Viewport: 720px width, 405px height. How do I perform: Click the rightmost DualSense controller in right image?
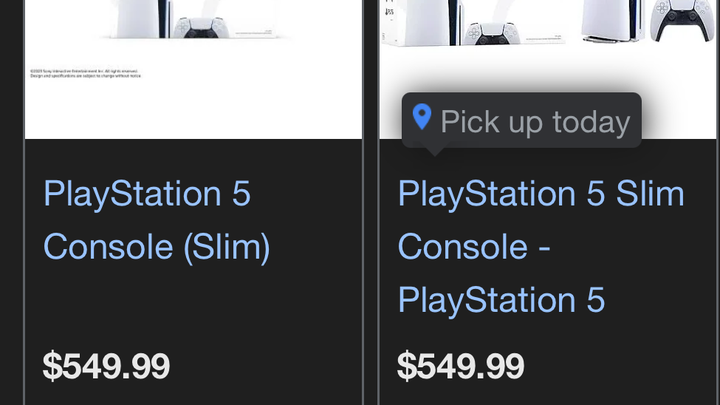pos(675,20)
